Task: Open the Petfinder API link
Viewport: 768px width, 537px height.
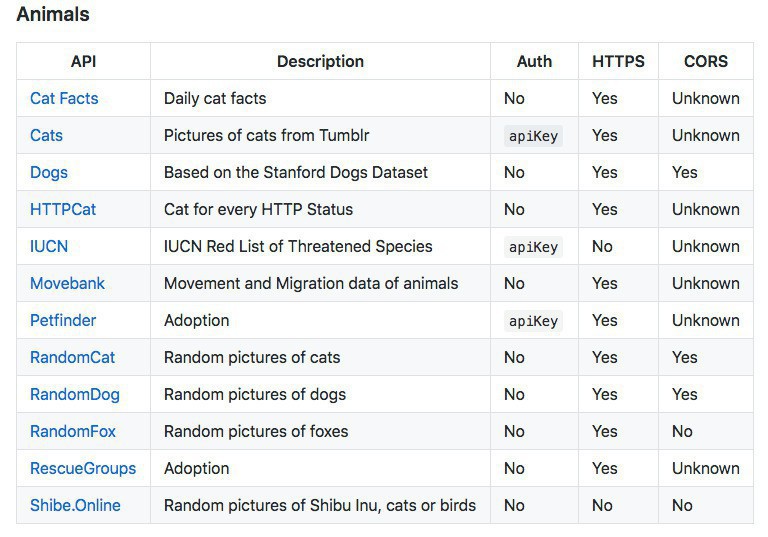Action: pyautogui.click(x=63, y=320)
